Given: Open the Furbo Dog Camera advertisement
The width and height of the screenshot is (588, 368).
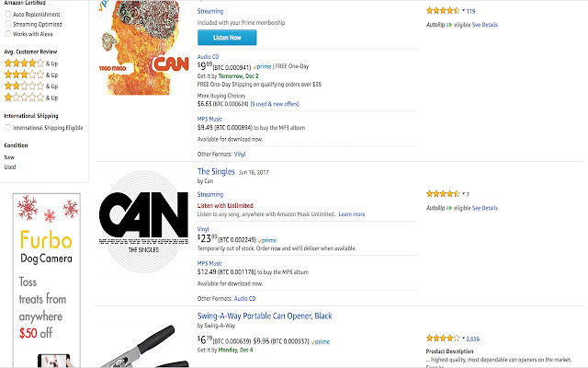Looking at the screenshot, I should tap(47, 280).
